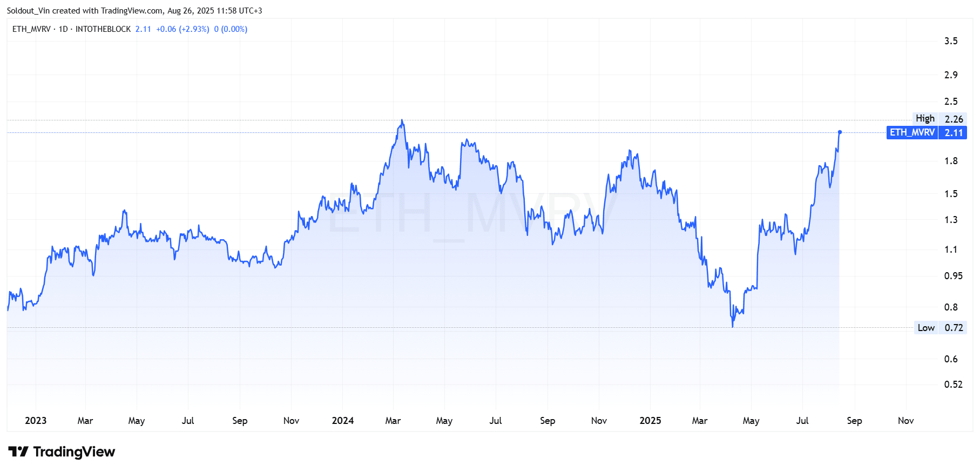Click the header 'Soldout_Vin created with TradingView.com' text
980x472 pixels.
point(85,11)
